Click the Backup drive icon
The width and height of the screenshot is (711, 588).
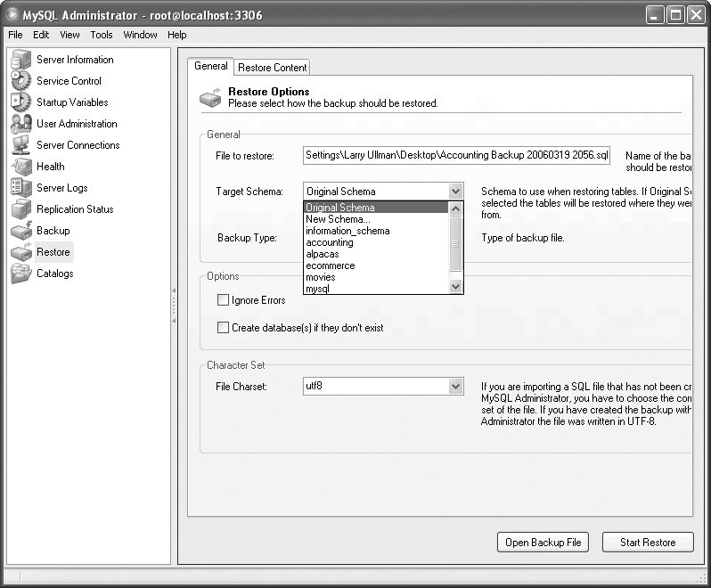pos(20,231)
